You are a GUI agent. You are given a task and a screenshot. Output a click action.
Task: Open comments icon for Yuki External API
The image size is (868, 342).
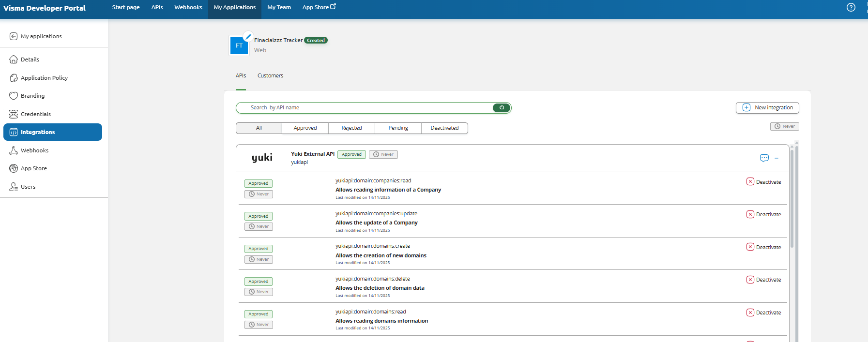click(764, 158)
